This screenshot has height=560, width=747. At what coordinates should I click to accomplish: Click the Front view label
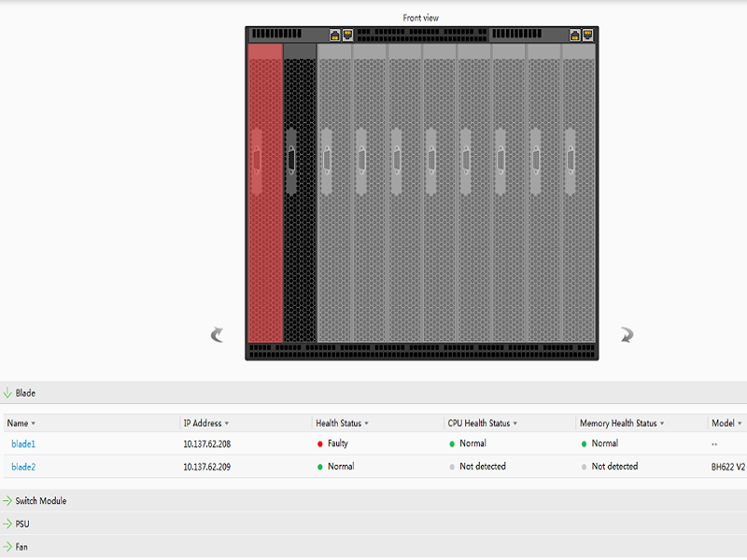421,18
